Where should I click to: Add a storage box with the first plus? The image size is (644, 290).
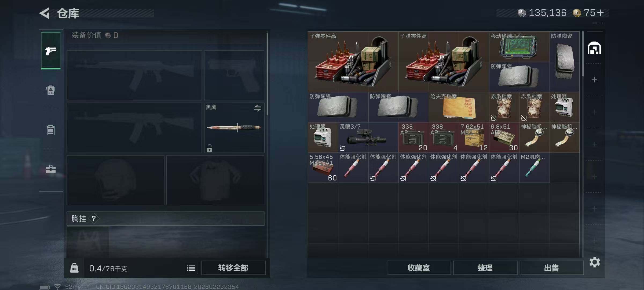coord(594,80)
